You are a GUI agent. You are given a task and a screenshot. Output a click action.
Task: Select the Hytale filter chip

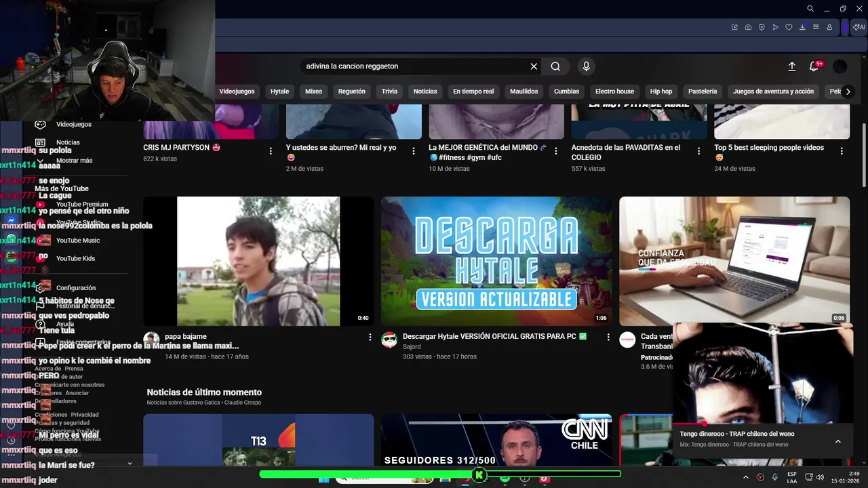pyautogui.click(x=279, y=91)
